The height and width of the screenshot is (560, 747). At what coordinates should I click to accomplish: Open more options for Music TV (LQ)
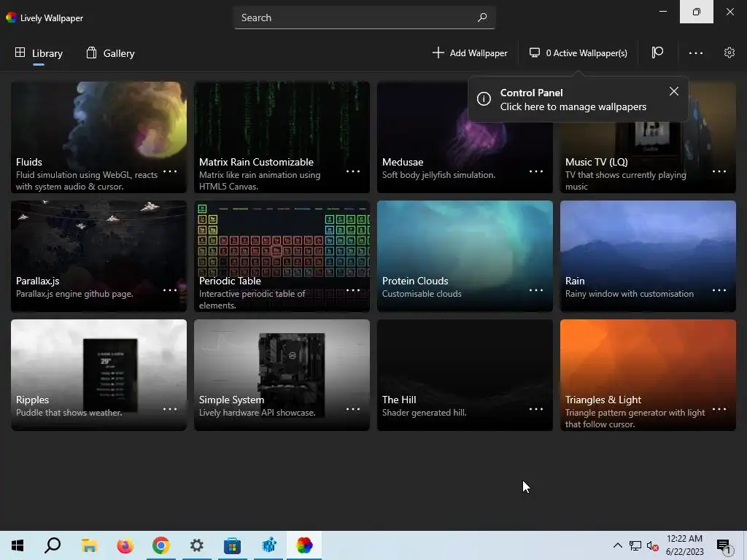[x=719, y=171]
